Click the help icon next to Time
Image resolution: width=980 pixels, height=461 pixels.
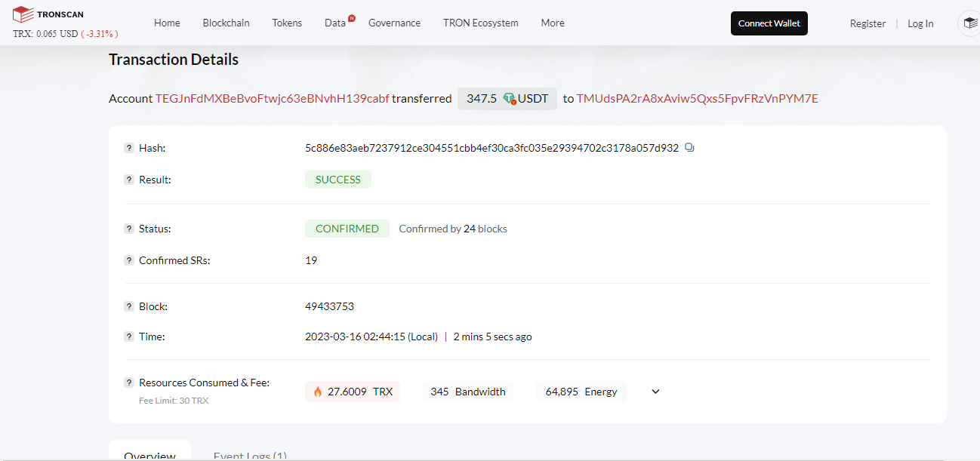pyautogui.click(x=129, y=337)
